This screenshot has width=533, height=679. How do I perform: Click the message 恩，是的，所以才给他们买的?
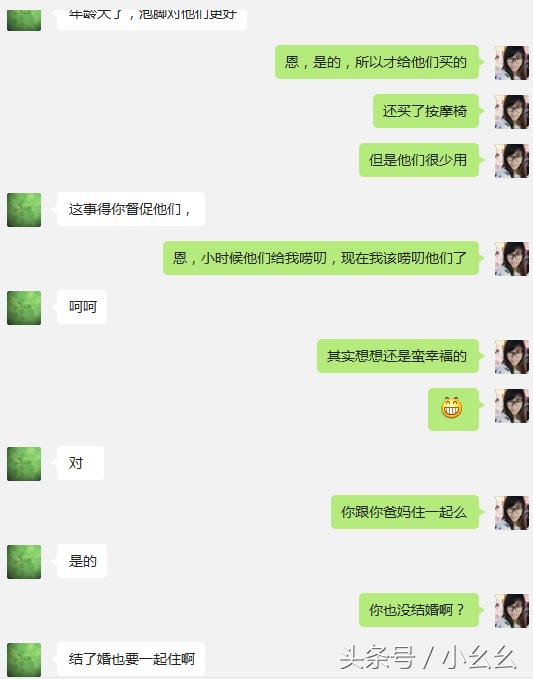point(377,62)
